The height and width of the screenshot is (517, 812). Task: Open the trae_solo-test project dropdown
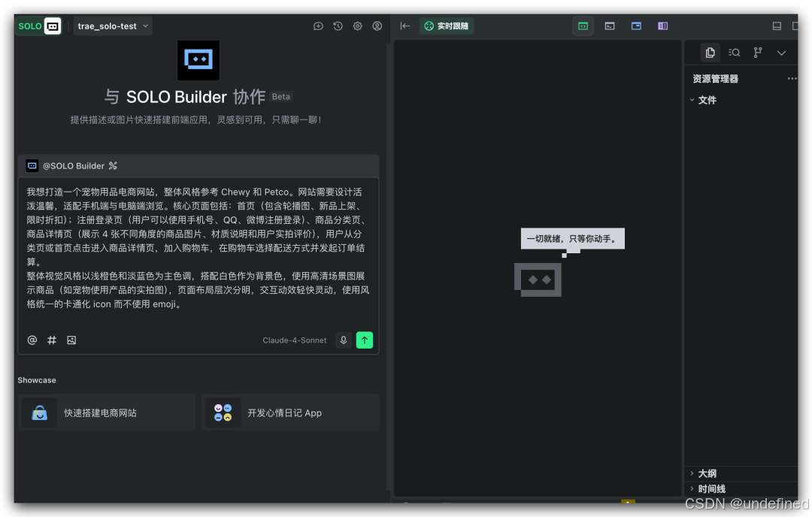point(113,26)
